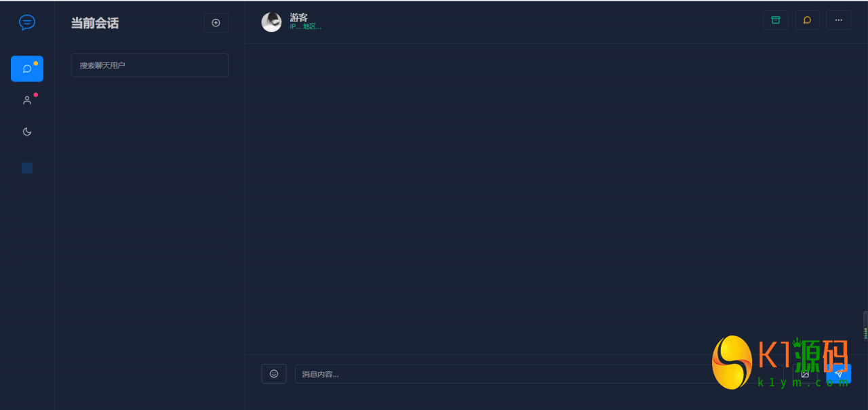
Task: Click the image upload icon
Action: tap(805, 374)
